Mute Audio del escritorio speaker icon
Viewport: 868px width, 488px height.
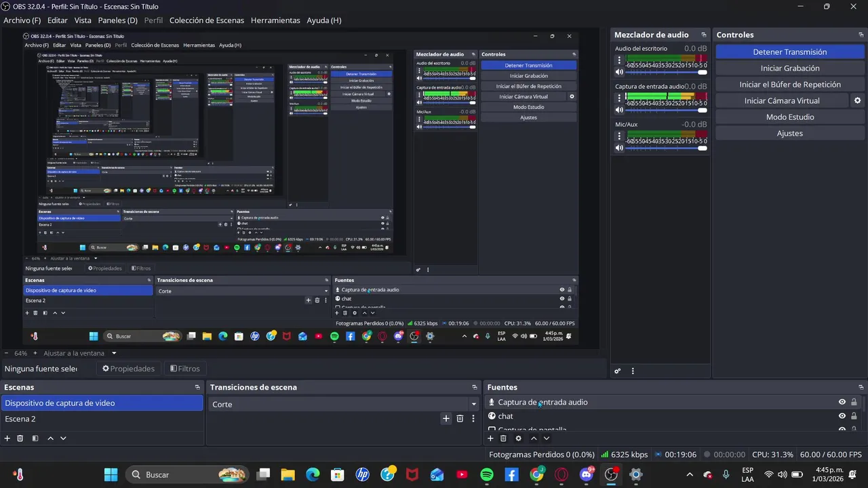pos(619,72)
